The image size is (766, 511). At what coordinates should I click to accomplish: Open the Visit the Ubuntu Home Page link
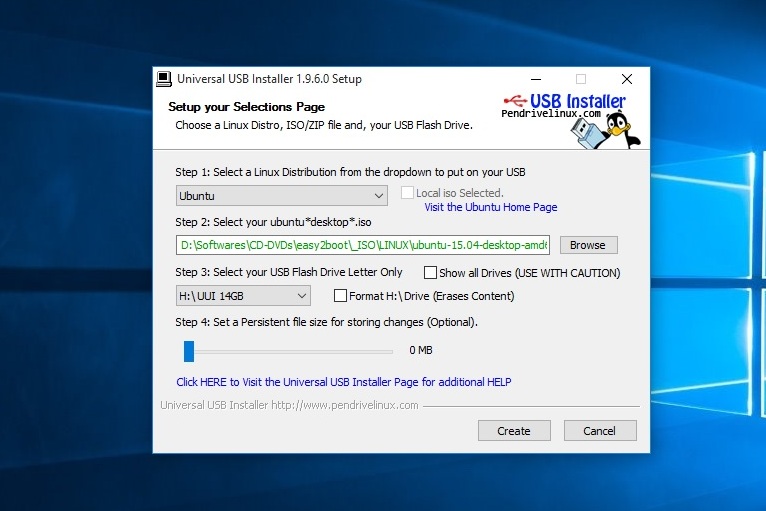(490, 208)
